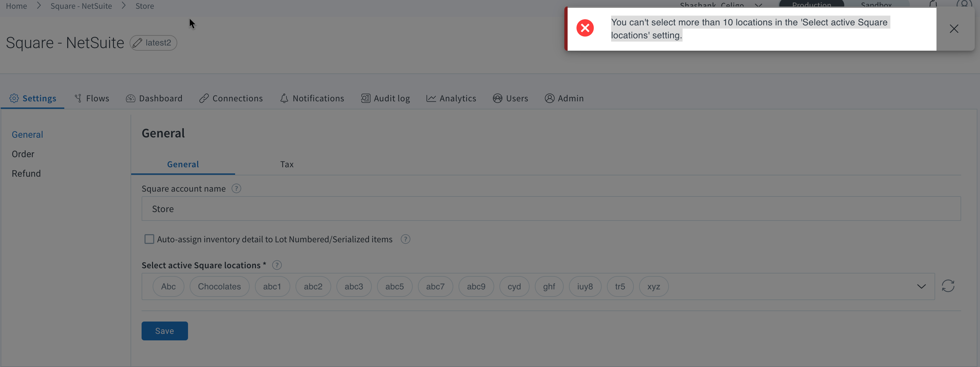The image size is (980, 367).
Task: Select the abc5 location chip
Action: coord(395,286)
